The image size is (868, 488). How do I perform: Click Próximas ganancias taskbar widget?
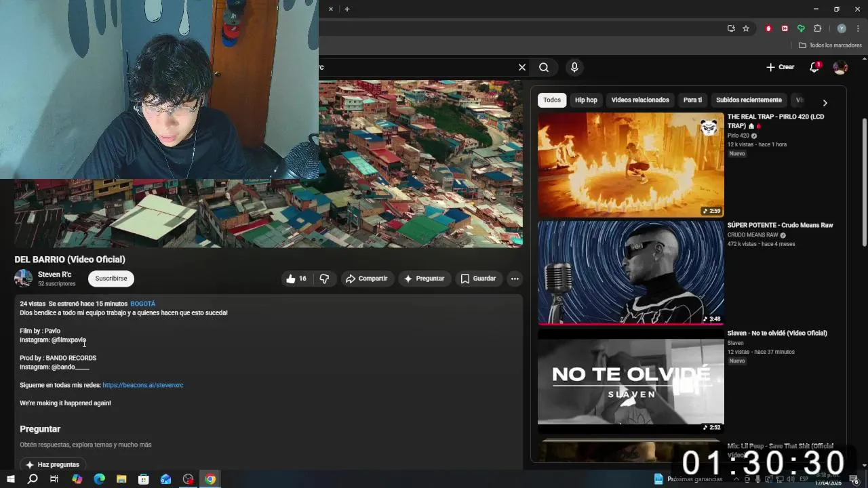click(689, 479)
